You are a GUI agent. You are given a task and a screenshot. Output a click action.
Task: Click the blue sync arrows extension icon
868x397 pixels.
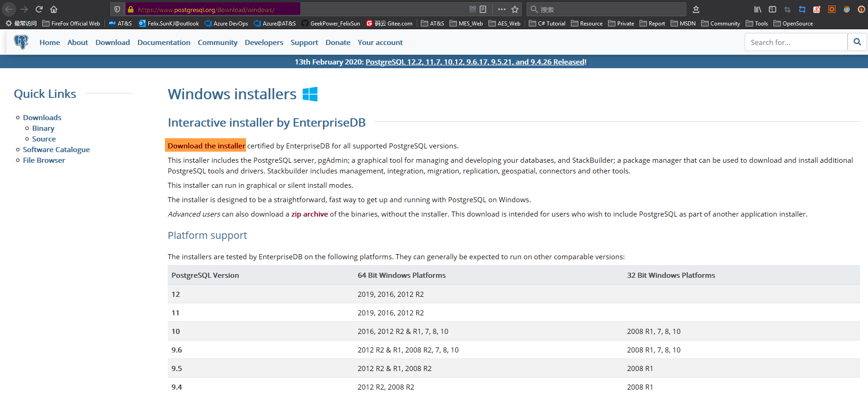click(802, 9)
